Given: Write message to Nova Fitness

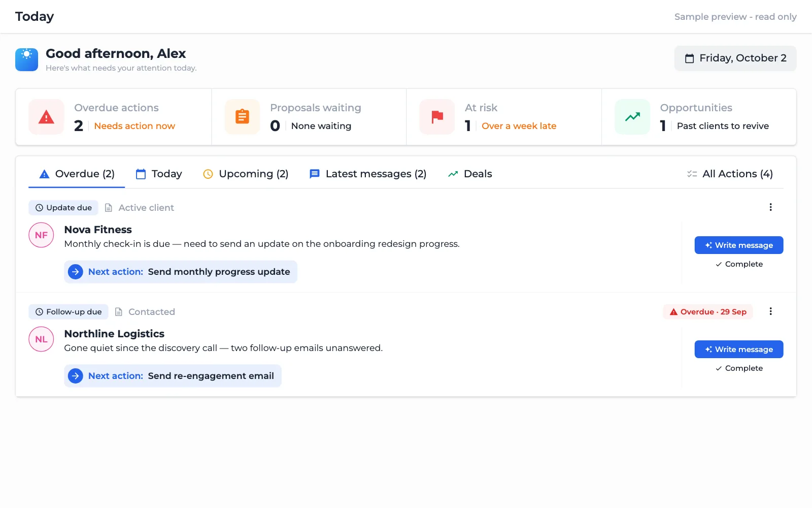Looking at the screenshot, I should click(739, 245).
